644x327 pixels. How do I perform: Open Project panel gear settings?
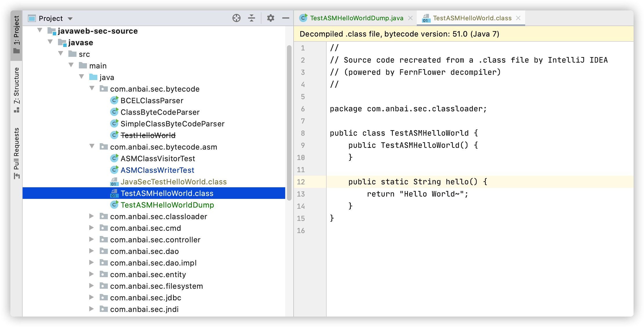click(270, 18)
